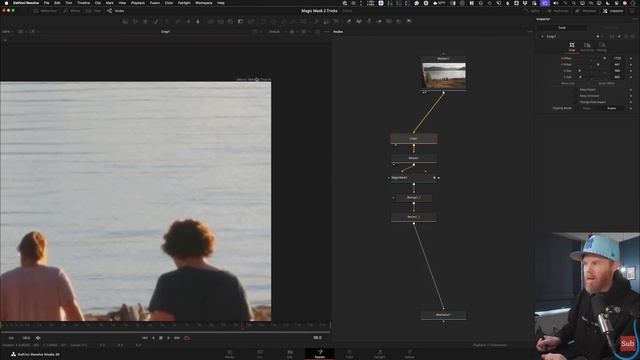The width and height of the screenshot is (640, 360).
Task: Set Clipping Mode to Frame
Action: point(611,108)
